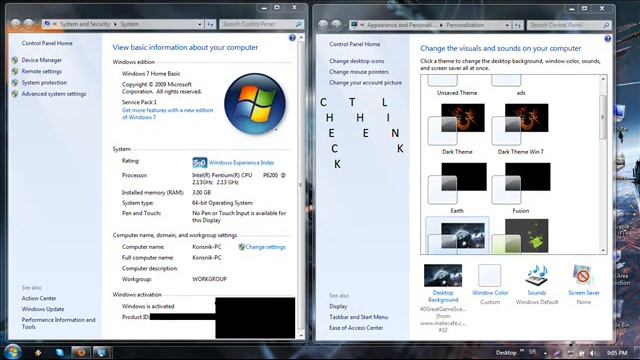The image size is (640, 360).
Task: Click the Advanced system settings shield icon
Action: [15, 94]
